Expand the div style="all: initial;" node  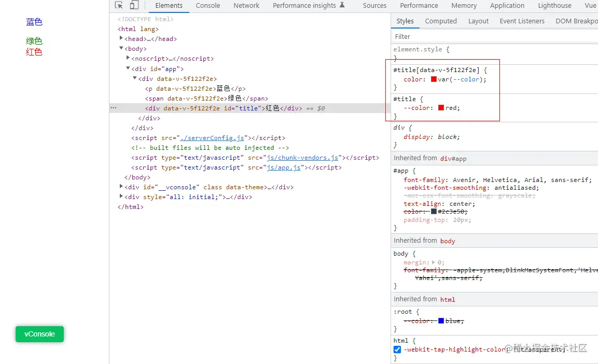coord(121,197)
